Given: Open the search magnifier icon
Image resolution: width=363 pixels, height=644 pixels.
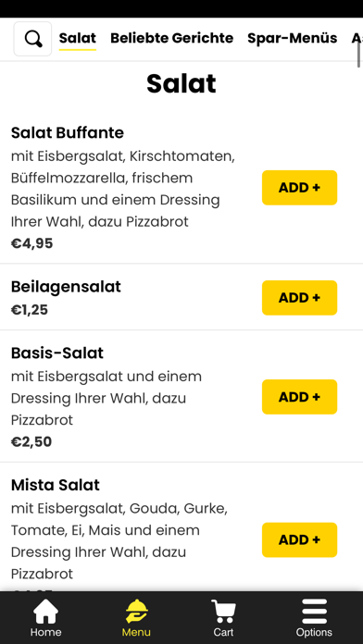Looking at the screenshot, I should click(x=33, y=39).
